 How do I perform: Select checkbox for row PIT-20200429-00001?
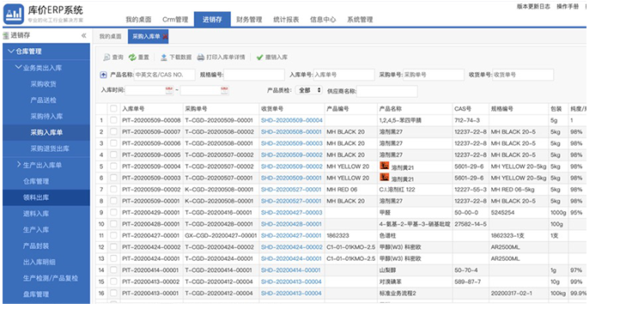(113, 213)
